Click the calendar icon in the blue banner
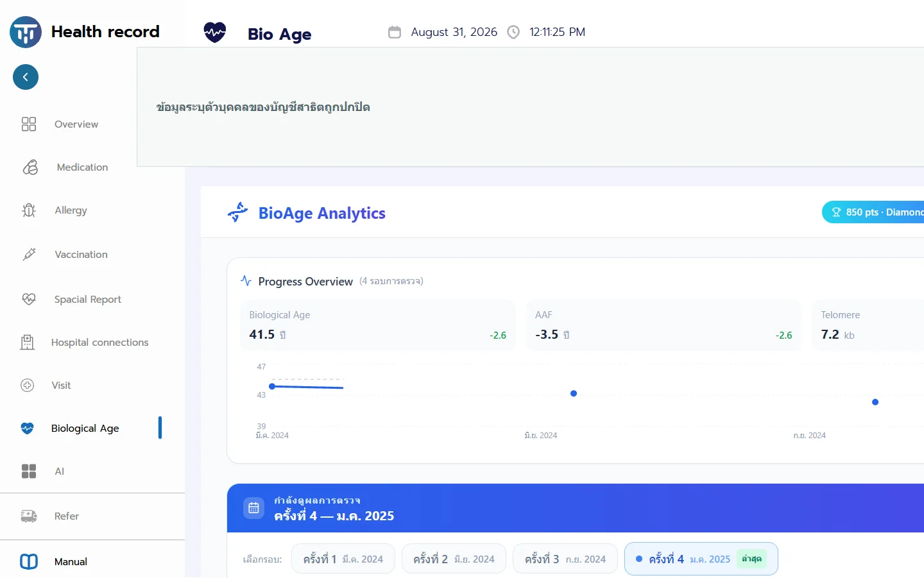Viewport: 924px width, 578px height. pyautogui.click(x=254, y=508)
